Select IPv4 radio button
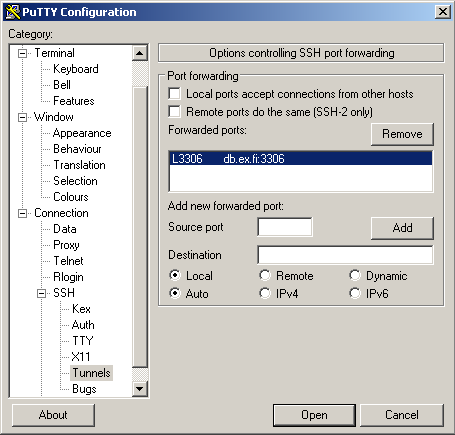The width and height of the screenshot is (455, 435). (x=265, y=293)
